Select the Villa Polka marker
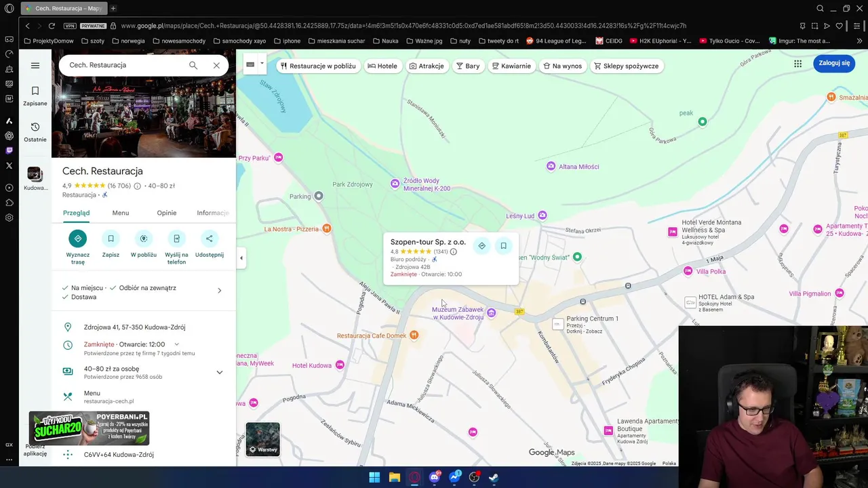This screenshot has height=488, width=868. [688, 271]
